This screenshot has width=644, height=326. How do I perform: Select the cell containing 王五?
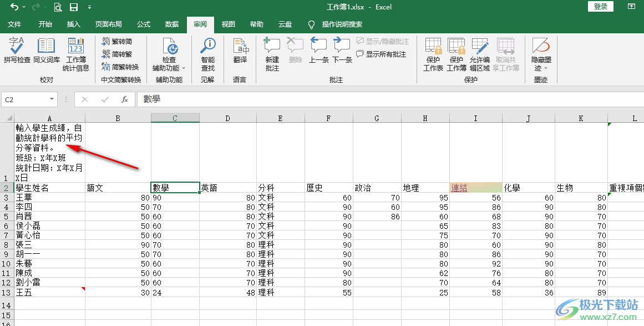[49, 292]
